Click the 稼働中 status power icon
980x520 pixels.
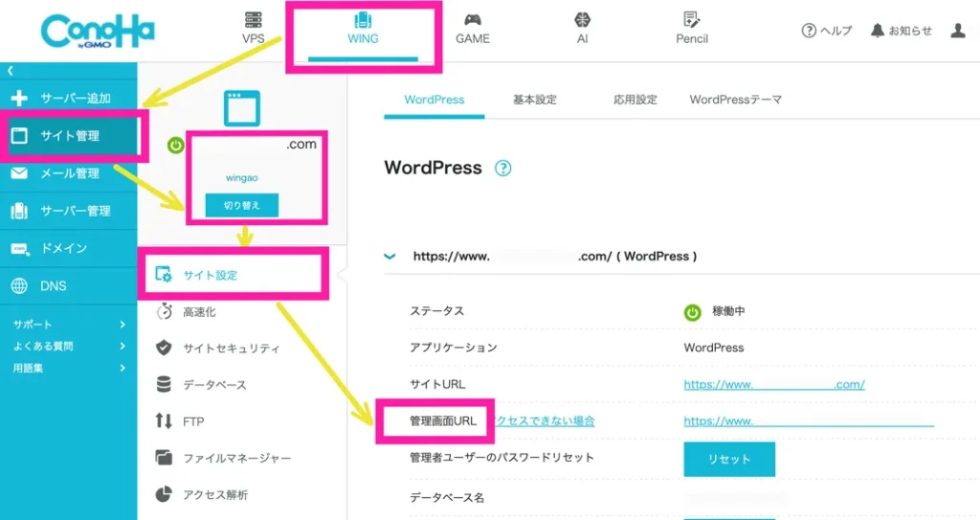(693, 311)
